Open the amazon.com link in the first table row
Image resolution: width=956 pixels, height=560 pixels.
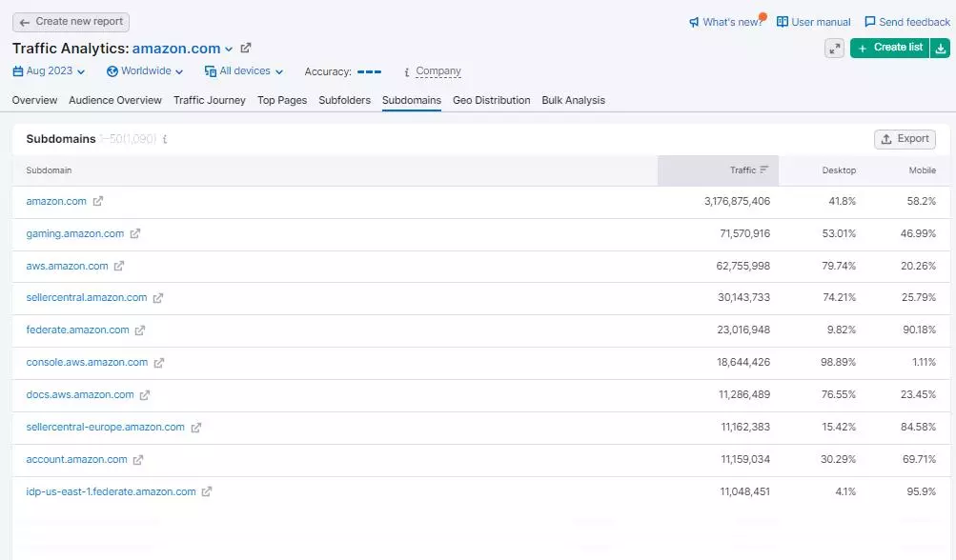click(56, 201)
